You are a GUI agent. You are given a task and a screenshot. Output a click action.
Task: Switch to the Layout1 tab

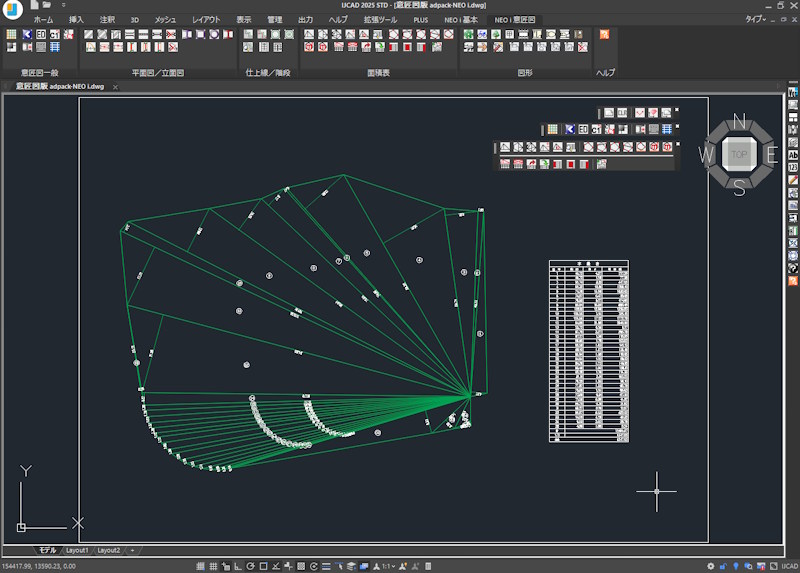tap(78, 550)
